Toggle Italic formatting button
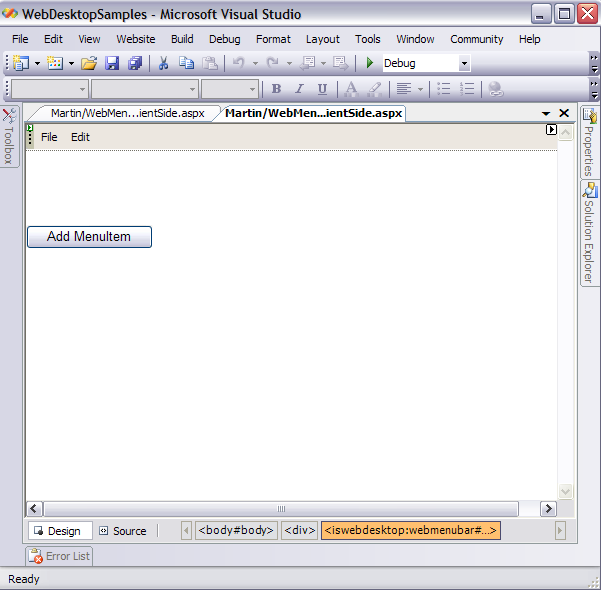This screenshot has width=601, height=590. [x=299, y=89]
